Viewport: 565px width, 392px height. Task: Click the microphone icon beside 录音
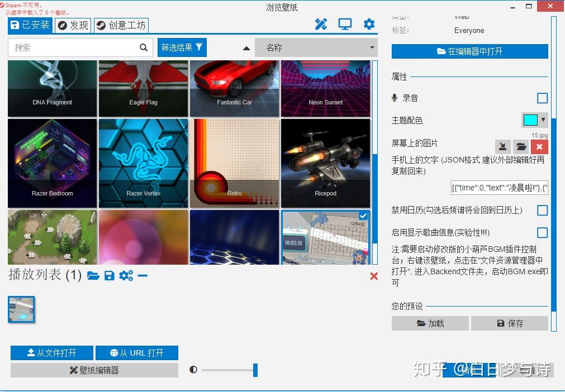click(395, 98)
